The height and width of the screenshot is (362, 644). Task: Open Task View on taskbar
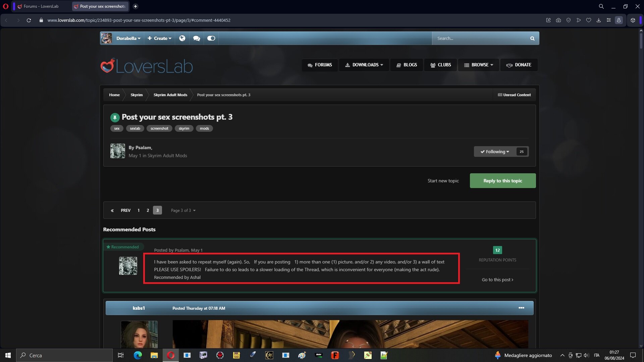point(121,355)
